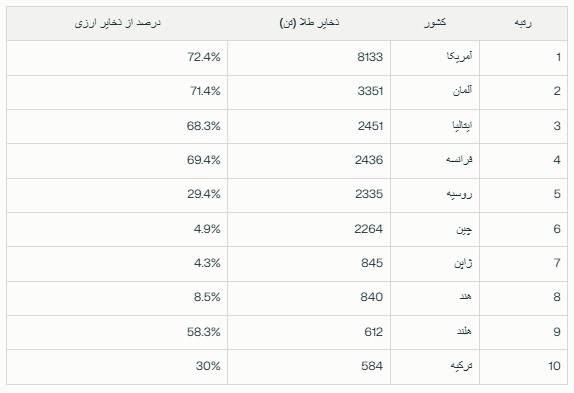This screenshot has height=393, width=574.
Task: Click the percent of reserves column header
Action: pyautogui.click(x=117, y=23)
